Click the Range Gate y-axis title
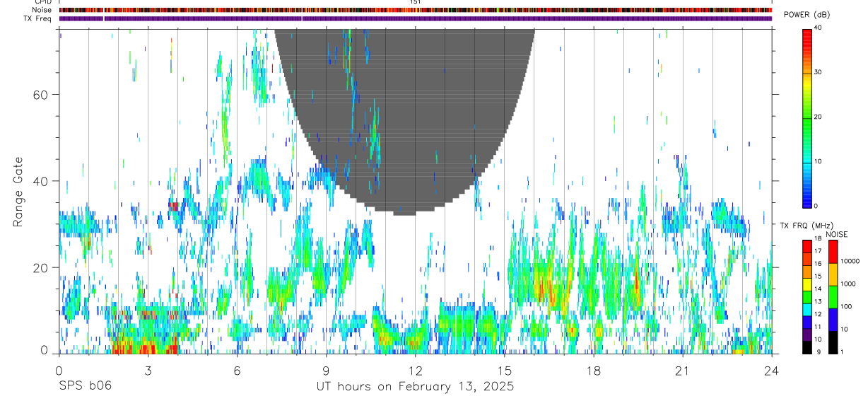The image size is (868, 401). click(18, 192)
